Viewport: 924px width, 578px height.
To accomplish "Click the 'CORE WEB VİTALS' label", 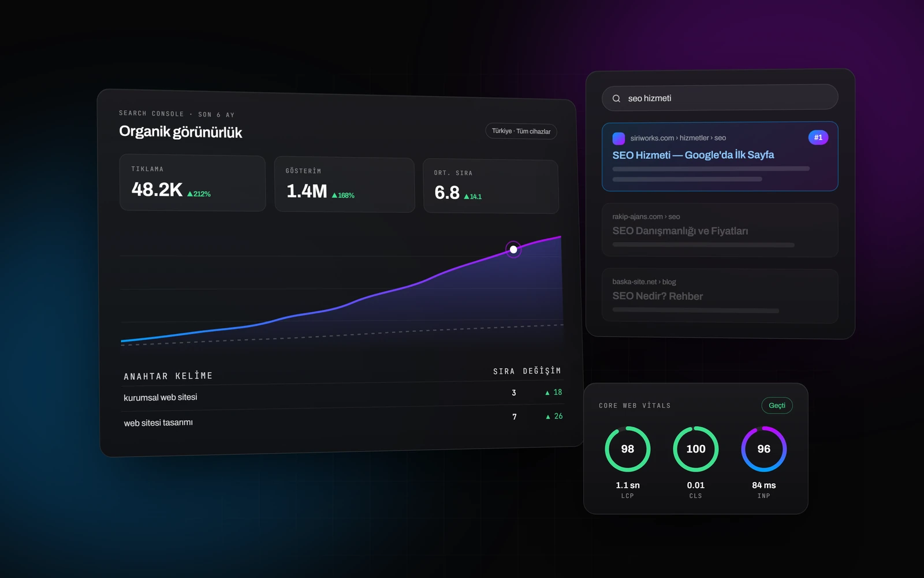I will pyautogui.click(x=635, y=406).
